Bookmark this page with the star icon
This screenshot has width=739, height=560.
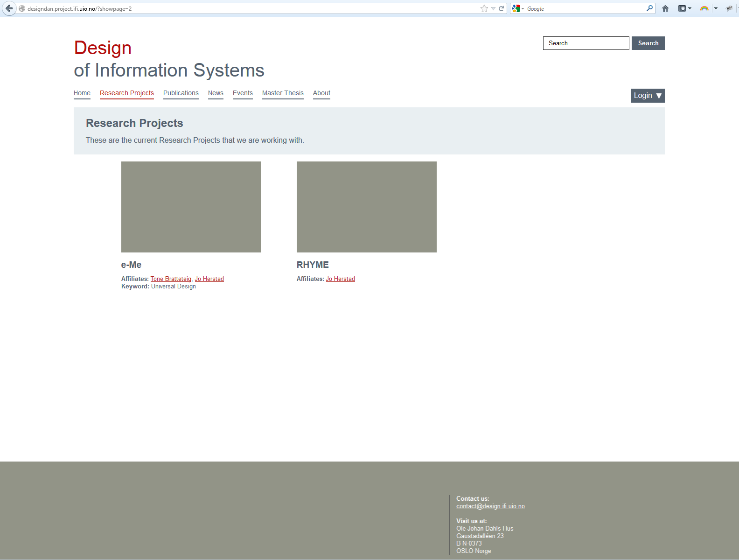[x=484, y=8]
